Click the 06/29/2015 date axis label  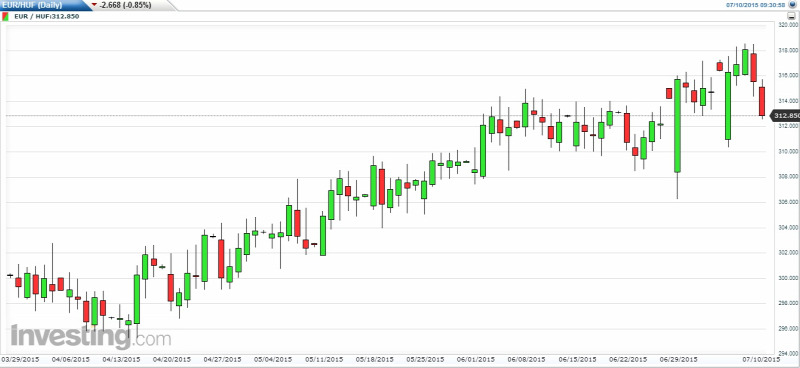[679, 360]
